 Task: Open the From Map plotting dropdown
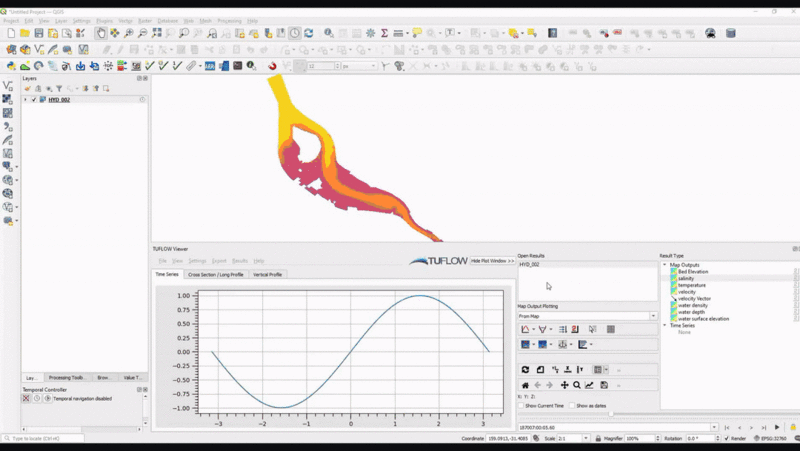point(587,316)
